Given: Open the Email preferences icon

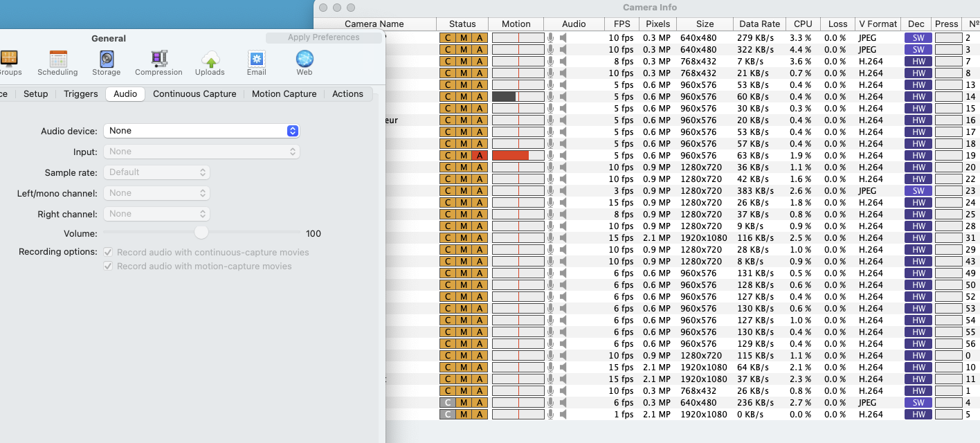Looking at the screenshot, I should pos(257,62).
